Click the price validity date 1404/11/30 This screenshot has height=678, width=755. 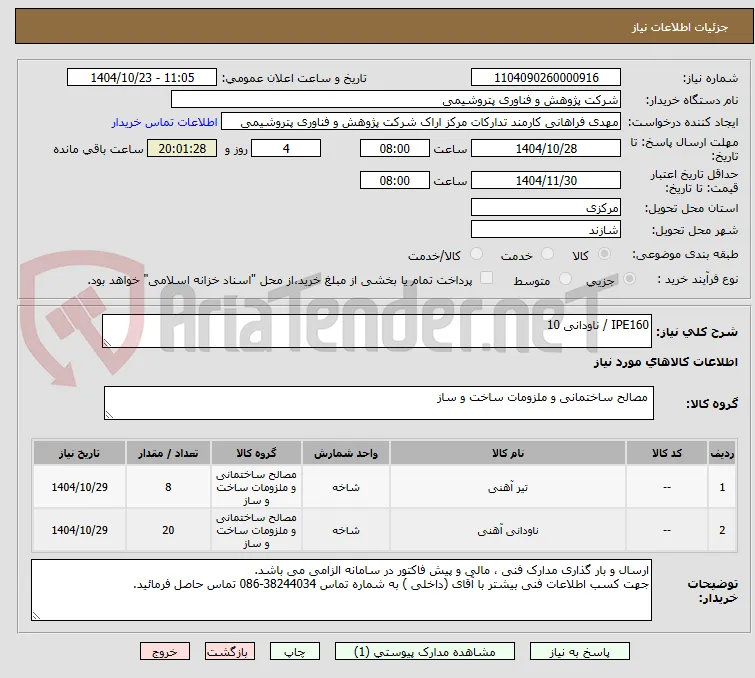(x=546, y=181)
